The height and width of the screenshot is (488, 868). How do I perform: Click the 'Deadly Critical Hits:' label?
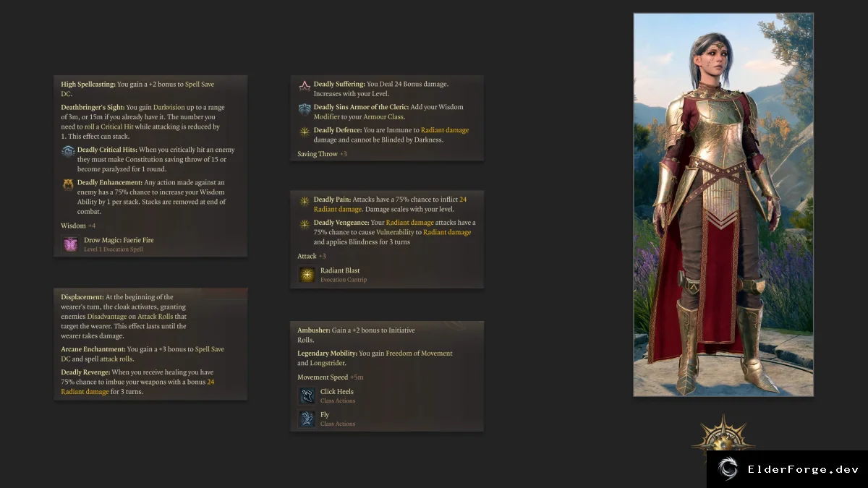click(x=106, y=150)
